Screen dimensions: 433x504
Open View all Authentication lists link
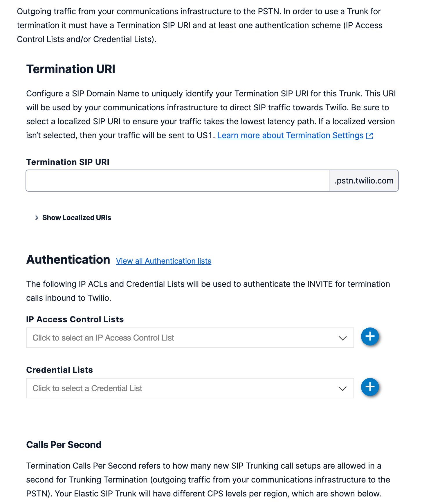(163, 261)
